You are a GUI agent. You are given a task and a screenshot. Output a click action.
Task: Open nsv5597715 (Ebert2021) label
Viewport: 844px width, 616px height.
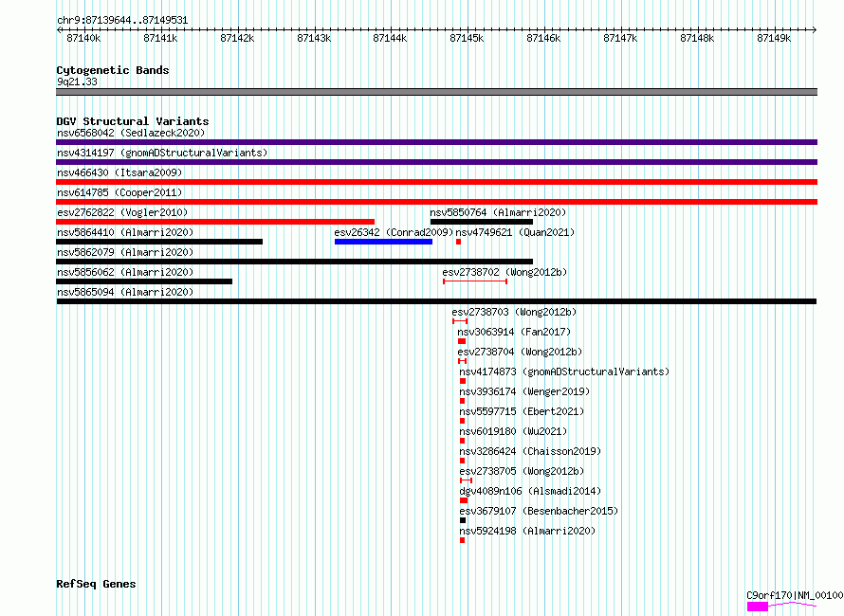(x=522, y=411)
